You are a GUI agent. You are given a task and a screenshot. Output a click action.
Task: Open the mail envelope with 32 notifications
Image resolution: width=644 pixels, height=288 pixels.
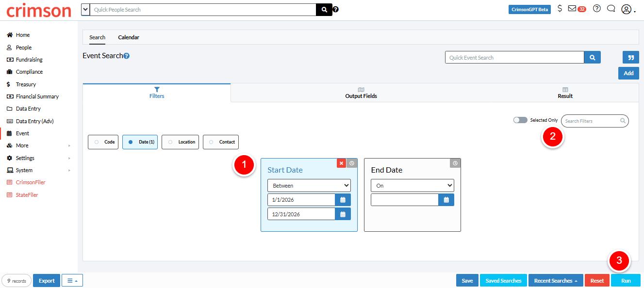[x=577, y=9]
